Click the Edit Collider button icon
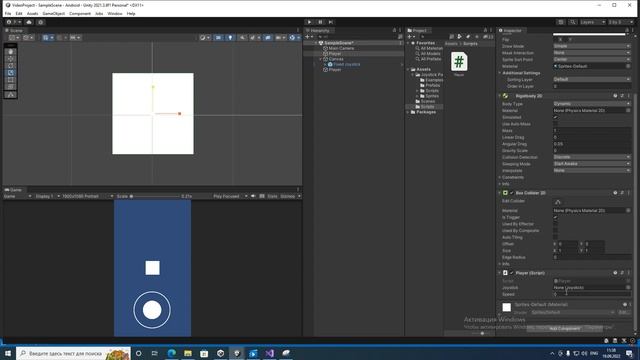 click(558, 202)
